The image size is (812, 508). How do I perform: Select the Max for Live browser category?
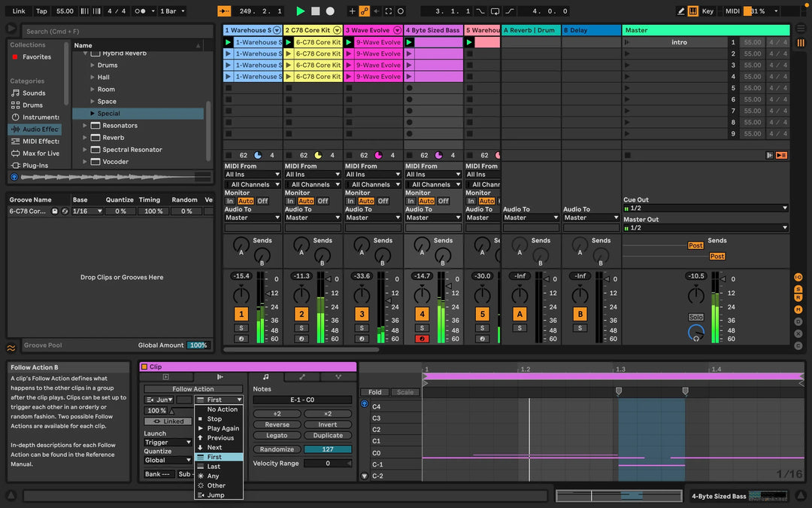click(x=41, y=153)
